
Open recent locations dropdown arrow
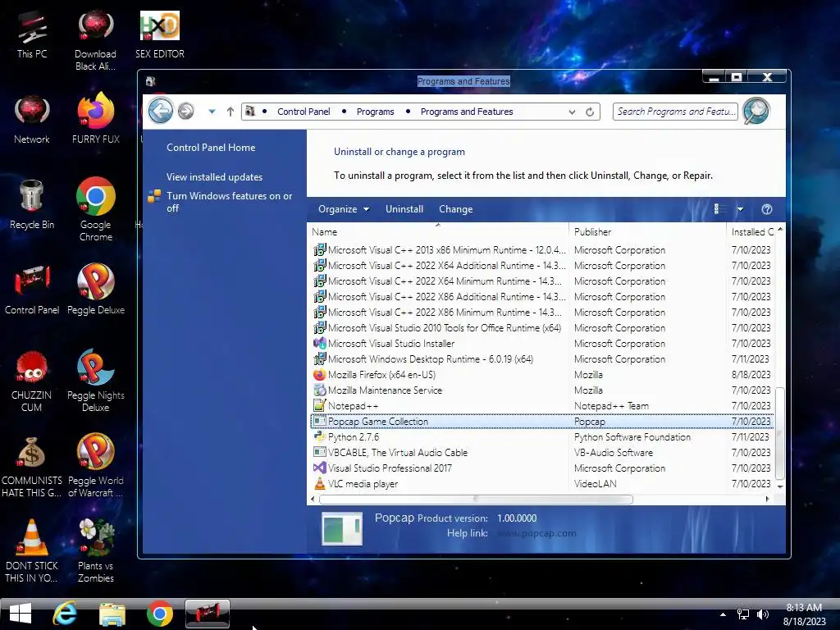[x=212, y=112]
